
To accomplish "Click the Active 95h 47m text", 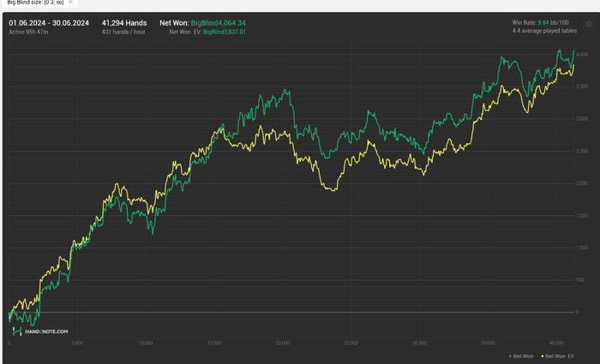I will (x=28, y=33).
